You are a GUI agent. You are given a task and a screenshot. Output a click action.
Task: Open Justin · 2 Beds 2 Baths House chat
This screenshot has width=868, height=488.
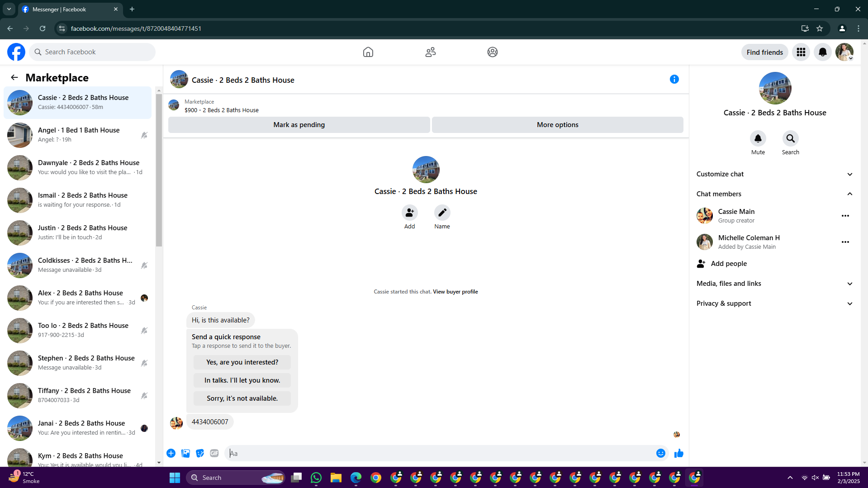click(x=77, y=233)
